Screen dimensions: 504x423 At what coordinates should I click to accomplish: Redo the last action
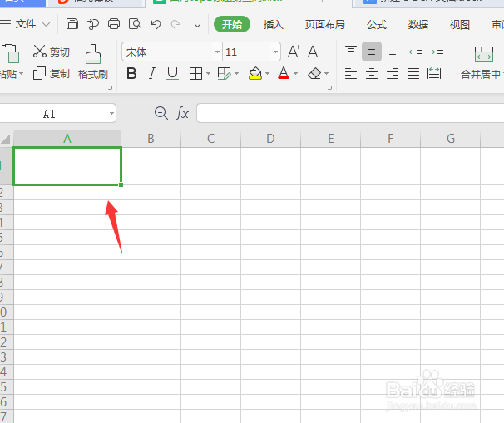click(x=175, y=24)
